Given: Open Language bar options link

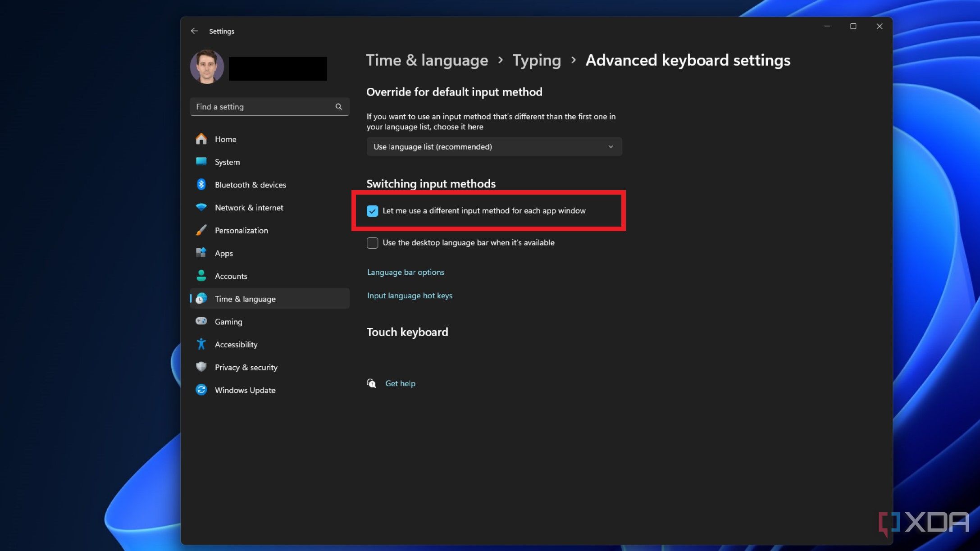Looking at the screenshot, I should (405, 272).
